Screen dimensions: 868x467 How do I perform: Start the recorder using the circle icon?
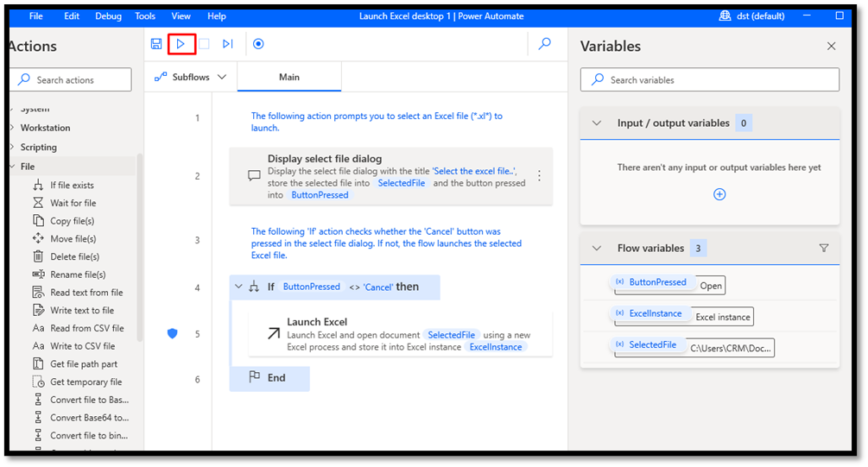[x=258, y=44]
